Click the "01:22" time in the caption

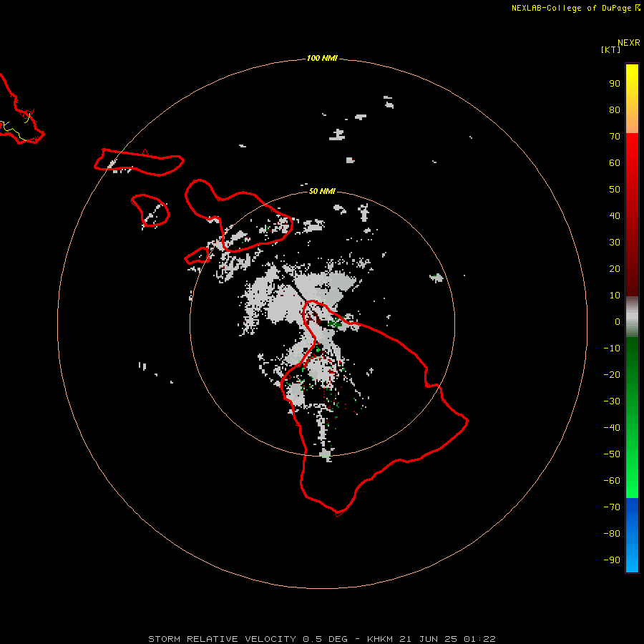479,639
